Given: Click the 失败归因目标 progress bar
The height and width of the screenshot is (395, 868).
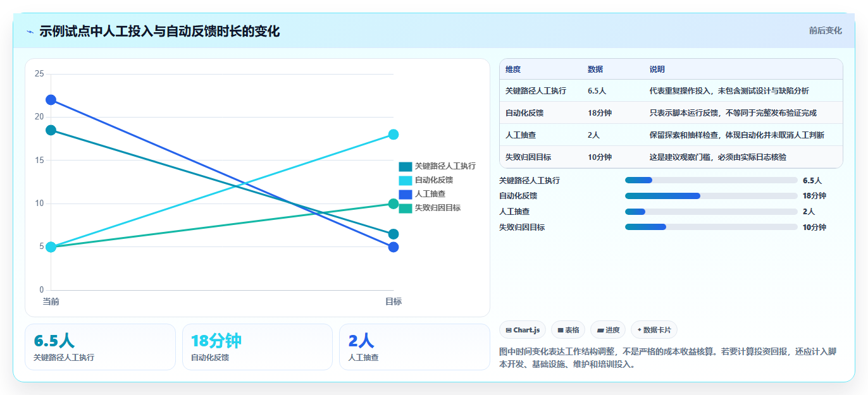Looking at the screenshot, I should 711,227.
